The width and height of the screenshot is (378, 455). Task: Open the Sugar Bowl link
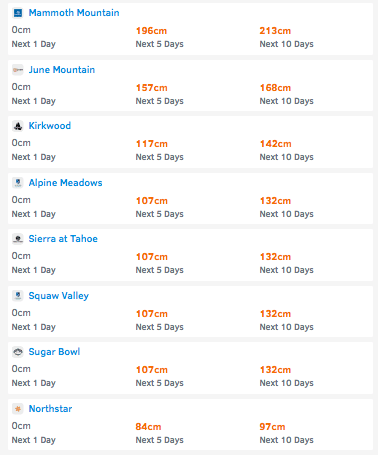click(x=54, y=352)
